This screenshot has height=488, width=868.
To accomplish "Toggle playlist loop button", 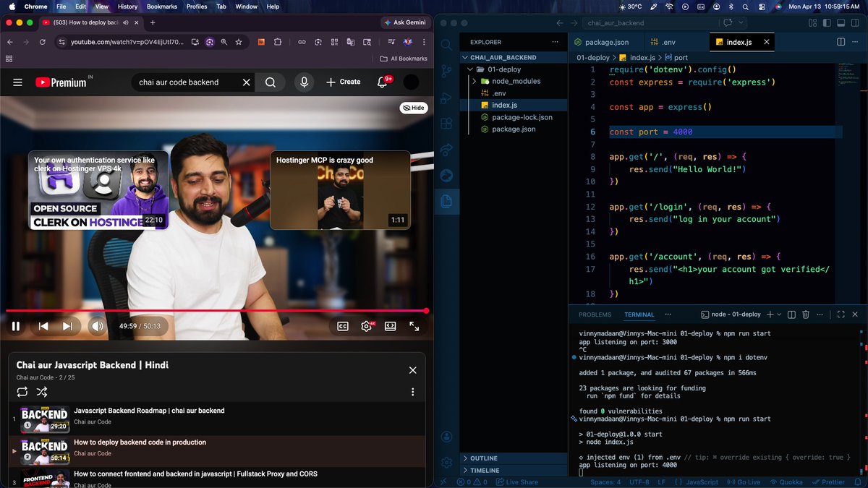I will (x=22, y=392).
